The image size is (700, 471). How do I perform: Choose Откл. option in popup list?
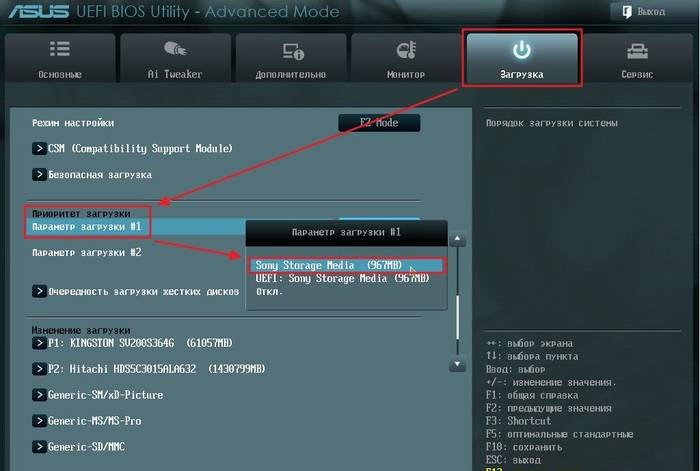(x=270, y=292)
